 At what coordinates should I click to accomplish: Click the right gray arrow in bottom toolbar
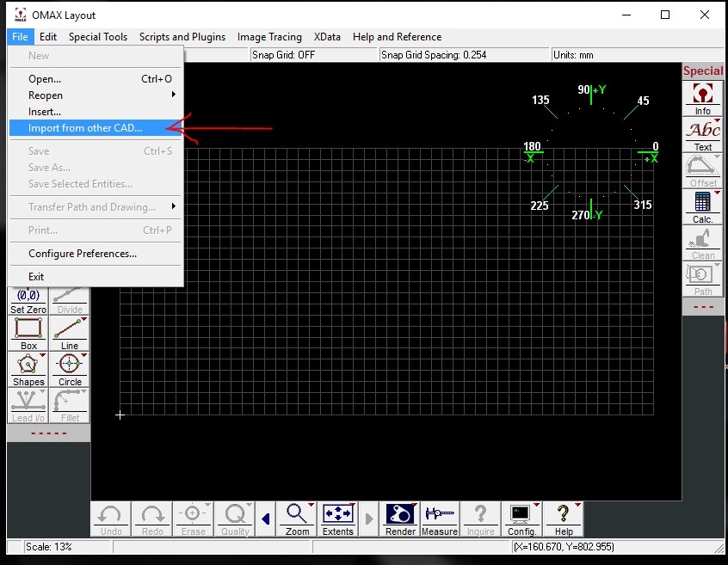tap(369, 519)
